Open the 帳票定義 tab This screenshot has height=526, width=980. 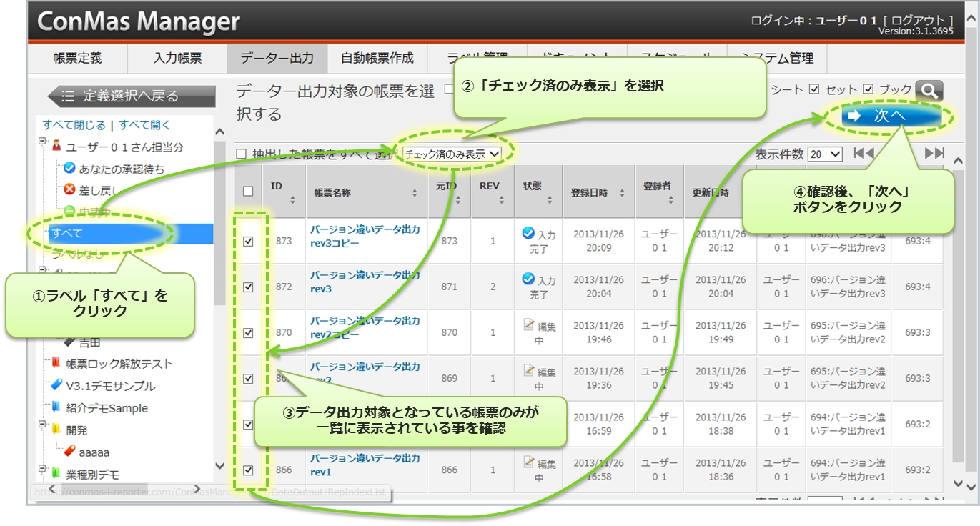77,59
